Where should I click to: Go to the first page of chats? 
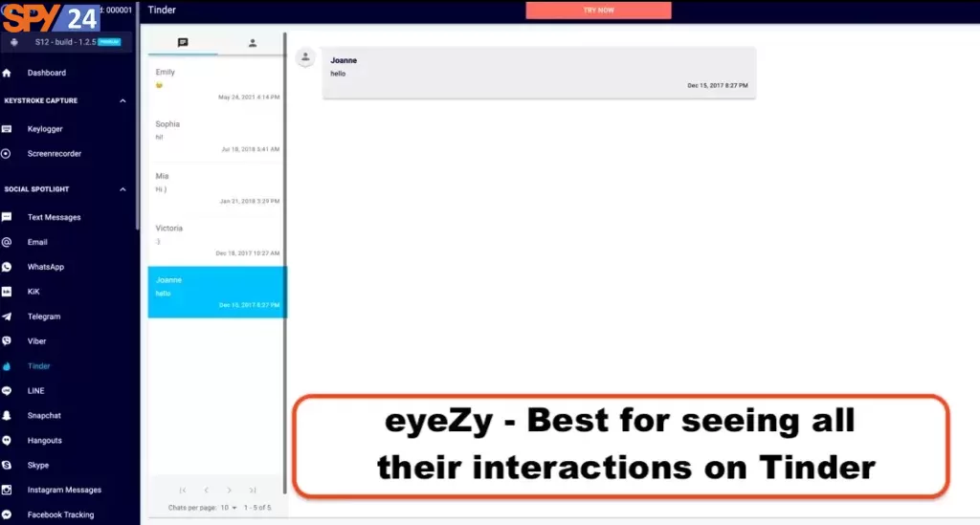tap(183, 491)
